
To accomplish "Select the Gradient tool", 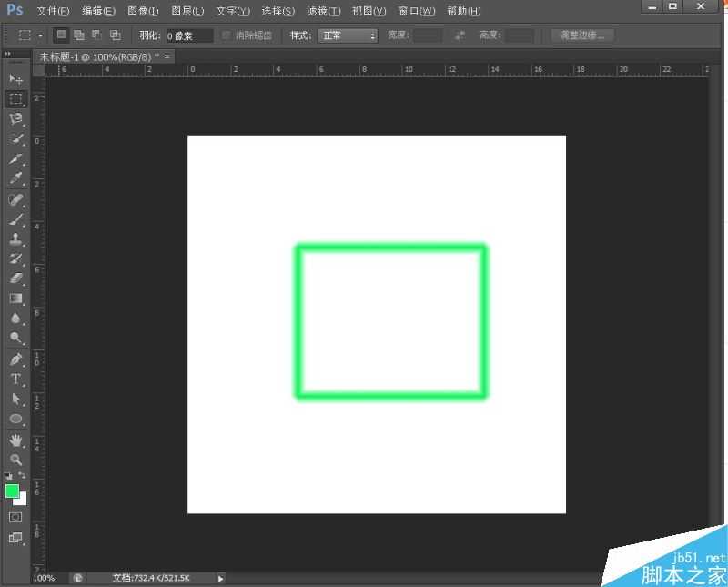I will click(15, 299).
